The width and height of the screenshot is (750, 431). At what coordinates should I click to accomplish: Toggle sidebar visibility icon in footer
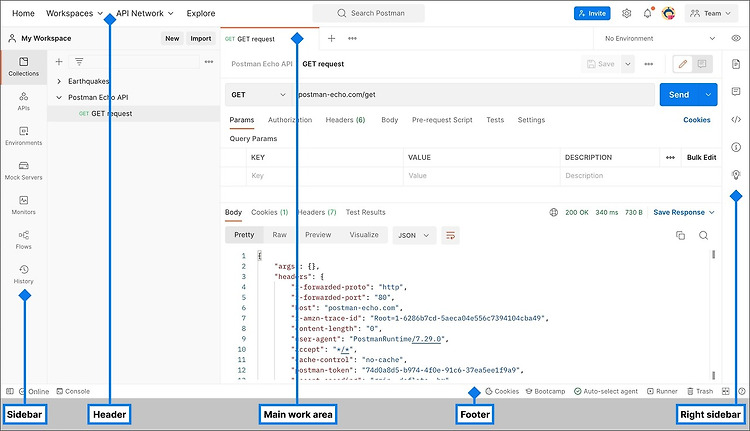(10, 391)
